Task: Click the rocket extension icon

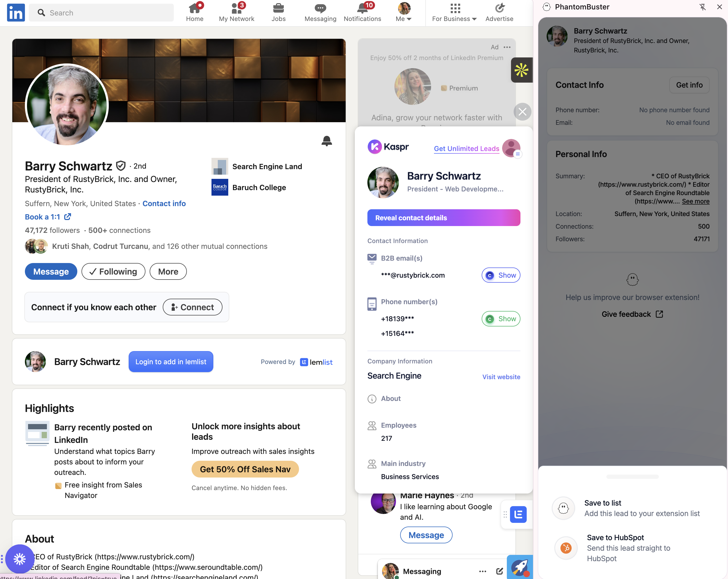Action: point(520,567)
